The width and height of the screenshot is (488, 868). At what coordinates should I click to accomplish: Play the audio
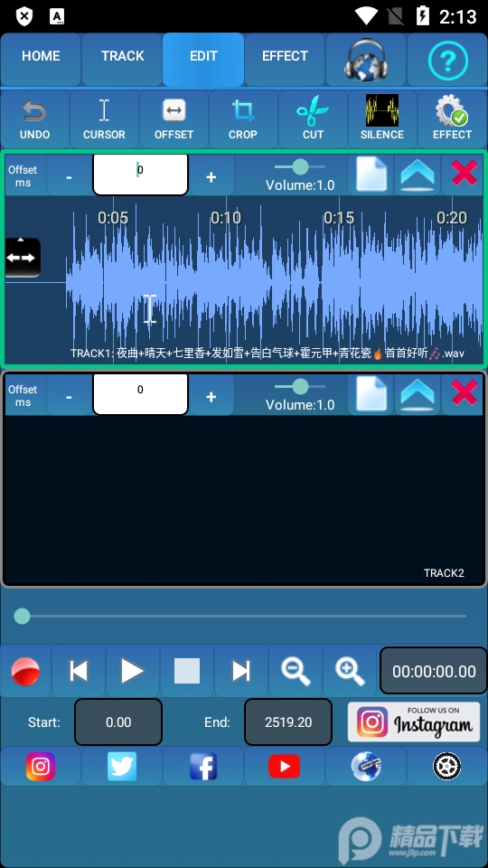click(x=133, y=671)
